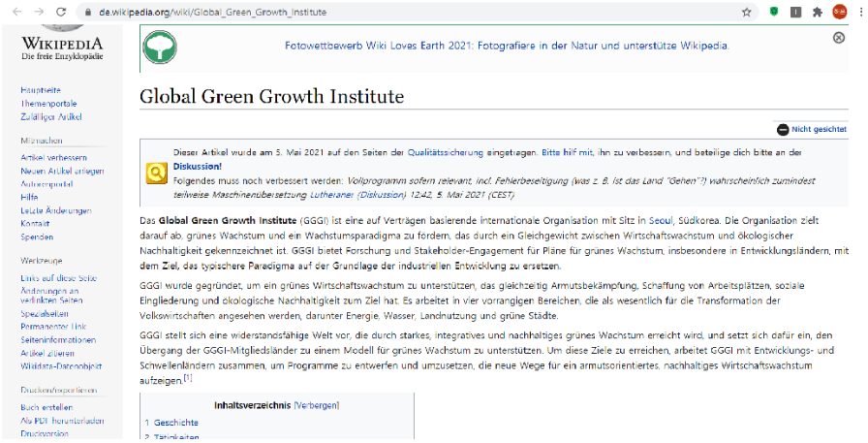Viewport: 868px width, 443px height.
Task: Click footnote reference [1]
Action: tap(188, 378)
